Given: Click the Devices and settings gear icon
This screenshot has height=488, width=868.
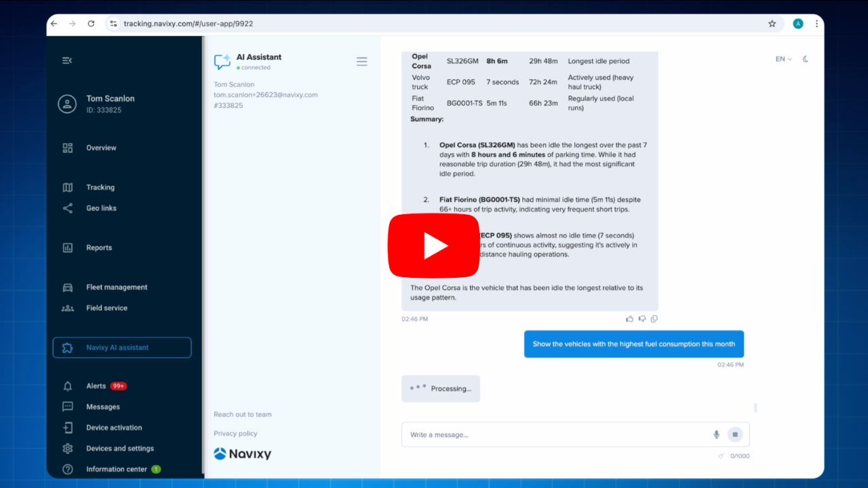Looking at the screenshot, I should [x=68, y=448].
